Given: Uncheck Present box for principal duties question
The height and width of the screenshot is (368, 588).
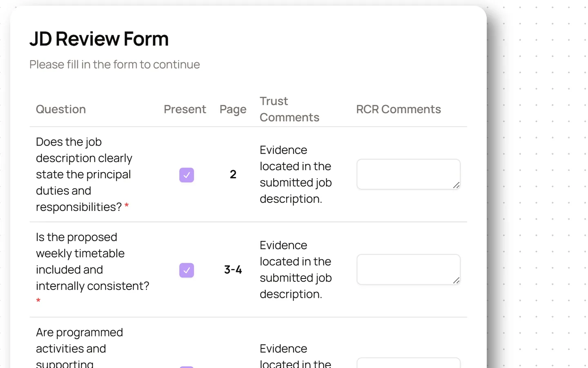Looking at the screenshot, I should click(x=187, y=175).
